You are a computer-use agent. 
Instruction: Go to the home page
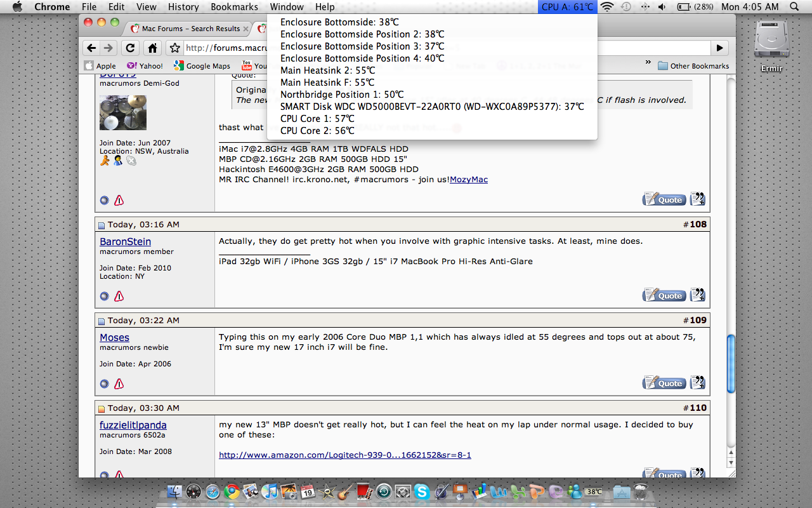point(152,48)
